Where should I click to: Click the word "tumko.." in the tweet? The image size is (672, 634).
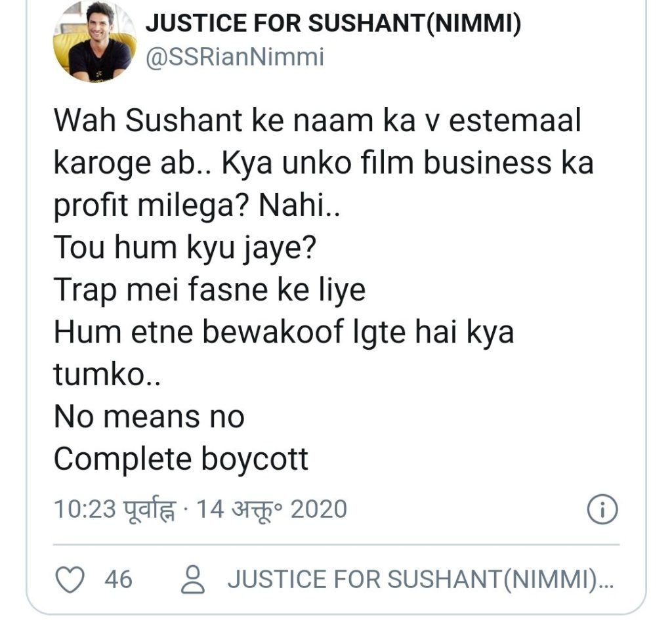coord(106,375)
